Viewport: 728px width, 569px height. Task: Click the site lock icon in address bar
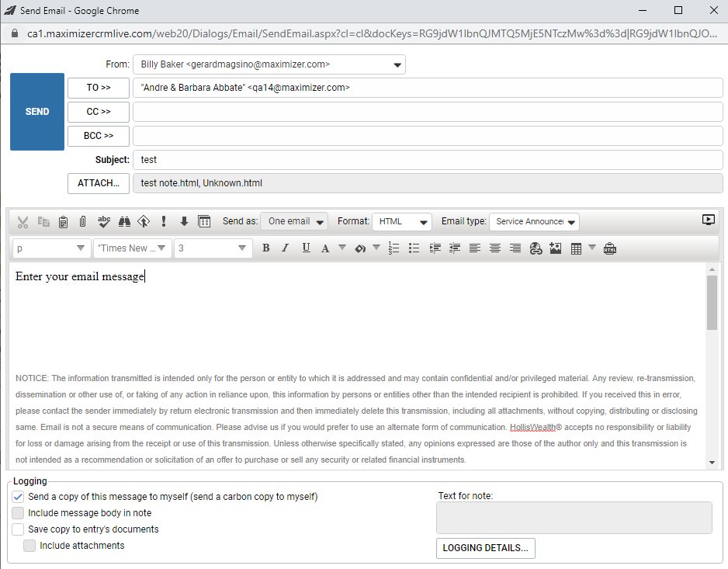click(15, 33)
